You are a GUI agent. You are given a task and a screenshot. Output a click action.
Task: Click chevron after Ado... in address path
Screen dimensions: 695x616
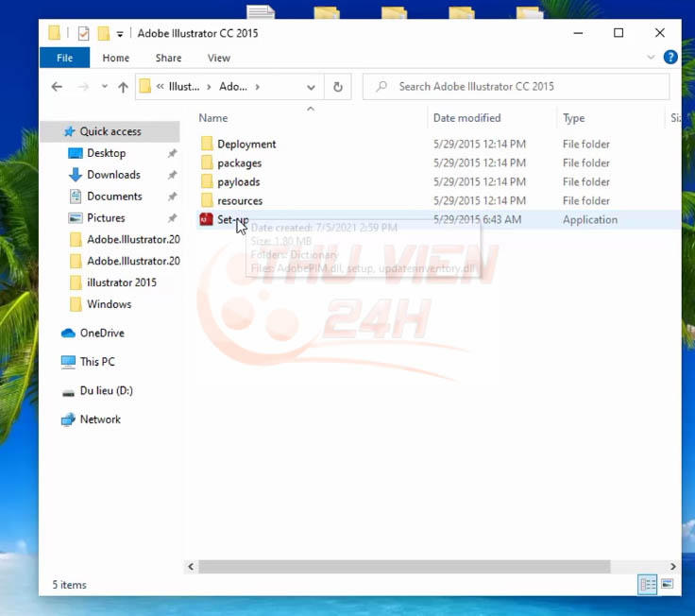(257, 87)
